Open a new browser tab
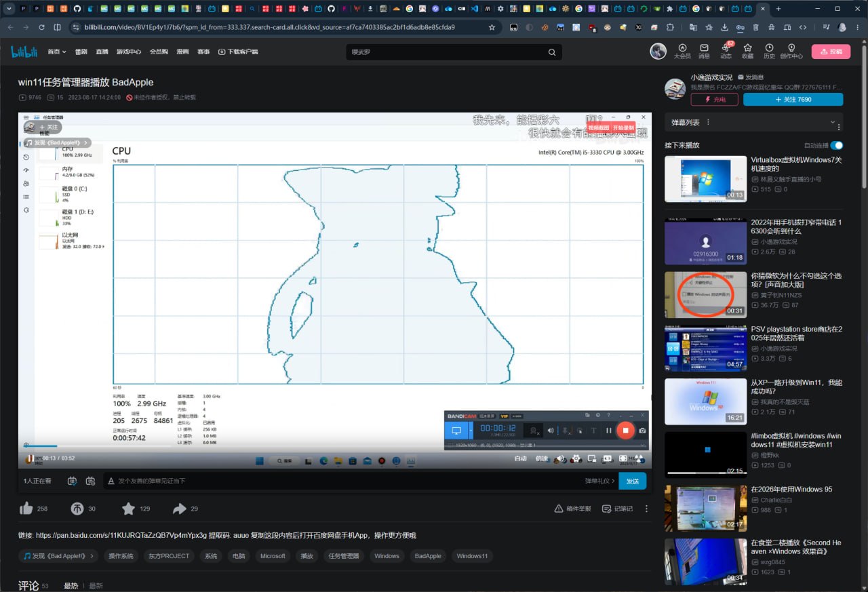Image resolution: width=868 pixels, height=592 pixels. pos(778,9)
